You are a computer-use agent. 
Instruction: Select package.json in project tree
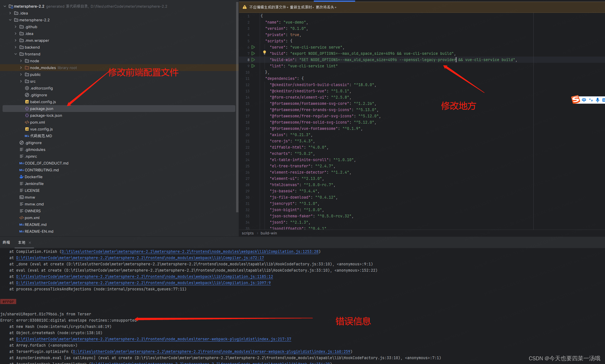tap(119, 109)
